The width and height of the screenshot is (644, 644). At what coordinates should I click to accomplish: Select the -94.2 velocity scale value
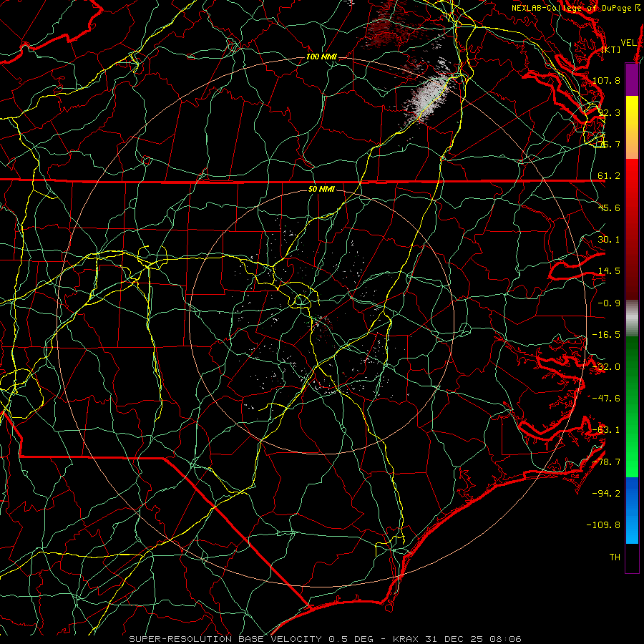(x=606, y=494)
